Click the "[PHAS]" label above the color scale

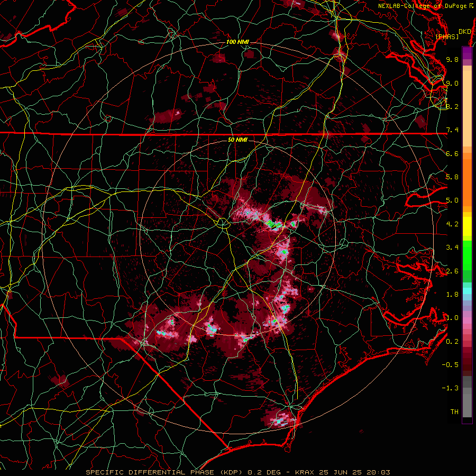tap(447, 36)
